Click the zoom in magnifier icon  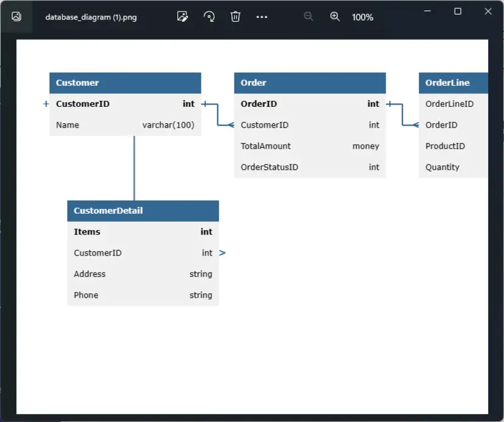(335, 17)
